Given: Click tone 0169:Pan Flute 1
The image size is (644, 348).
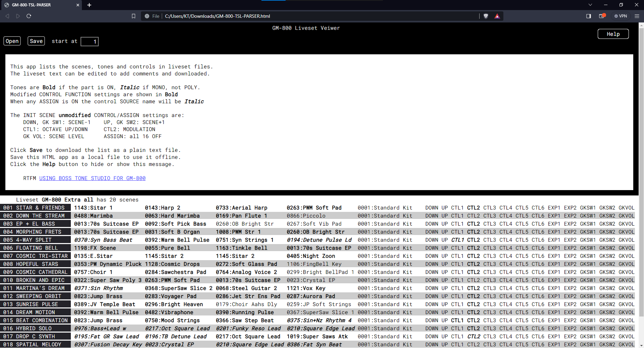Looking at the screenshot, I should [242, 216].
